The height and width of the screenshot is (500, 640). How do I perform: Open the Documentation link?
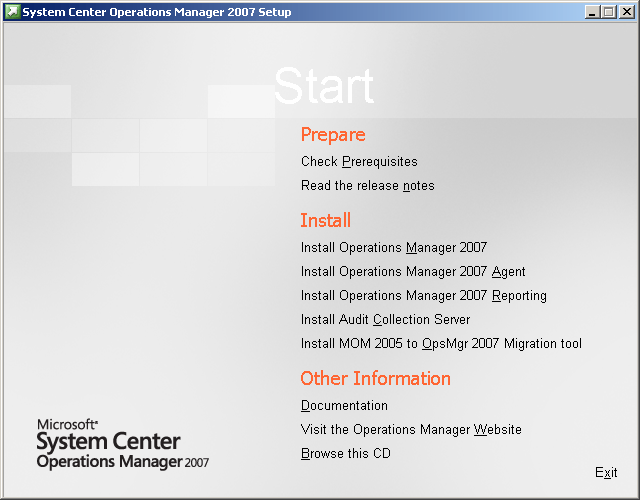click(344, 406)
